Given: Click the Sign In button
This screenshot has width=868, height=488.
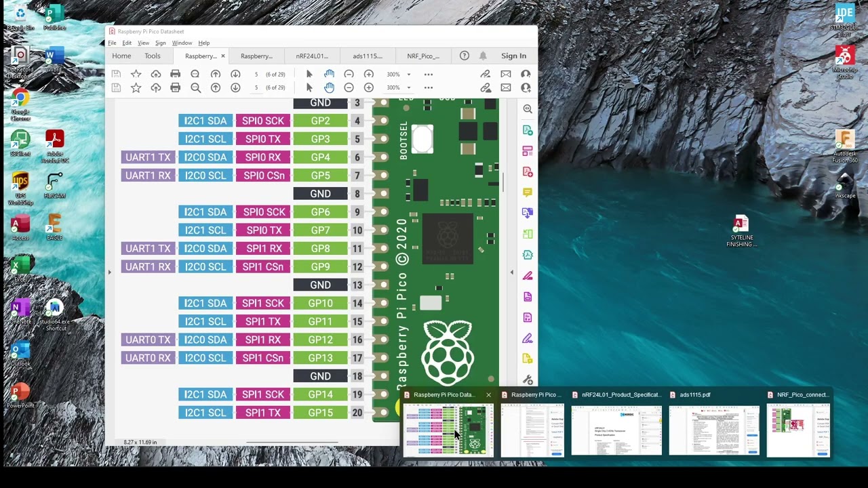Looking at the screenshot, I should tap(513, 56).
